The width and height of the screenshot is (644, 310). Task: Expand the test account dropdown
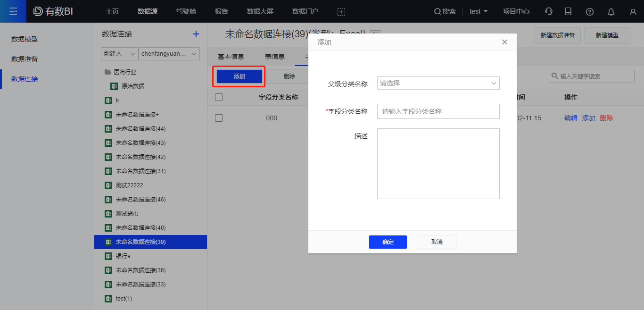coord(478,11)
